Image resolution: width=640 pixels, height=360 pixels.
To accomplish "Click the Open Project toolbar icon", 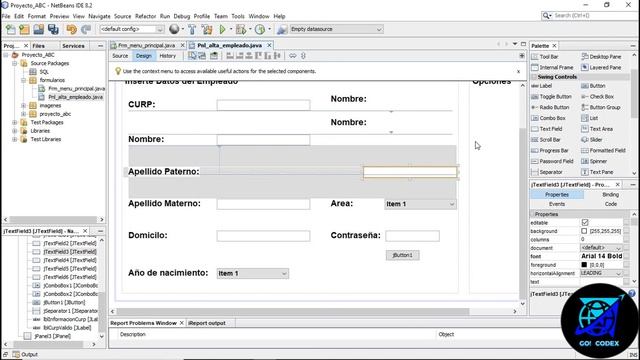I will click(39, 29).
